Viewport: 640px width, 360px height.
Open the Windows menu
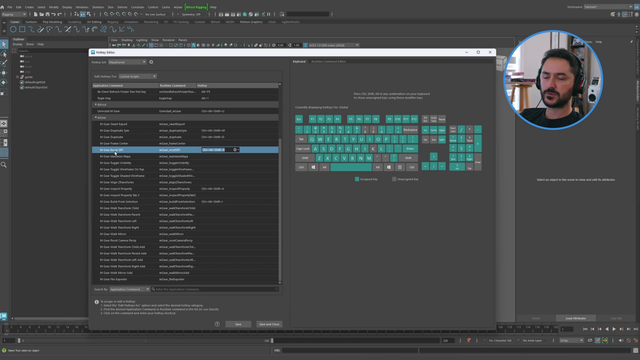[82, 7]
